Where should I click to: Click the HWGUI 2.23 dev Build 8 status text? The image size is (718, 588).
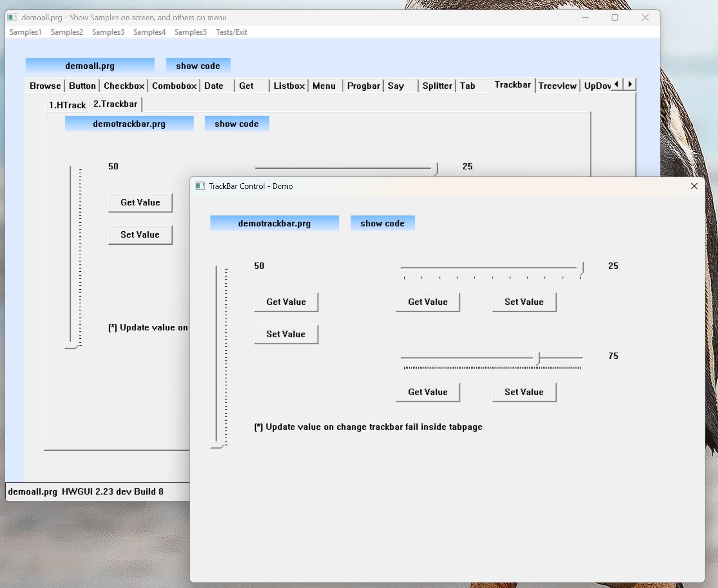tap(113, 492)
